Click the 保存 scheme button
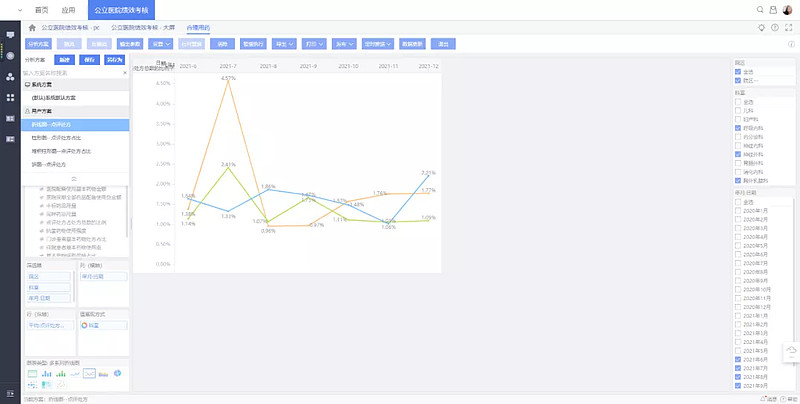The image size is (800, 404). [x=90, y=60]
